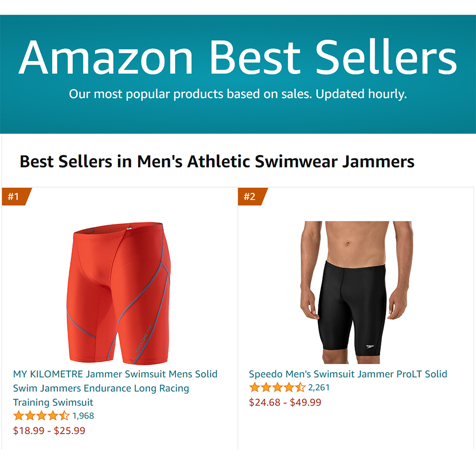Viewport: 476px width, 476px height.
Task: View the 1,968 reviews for MY KILOMETRE
Action: coord(83,416)
